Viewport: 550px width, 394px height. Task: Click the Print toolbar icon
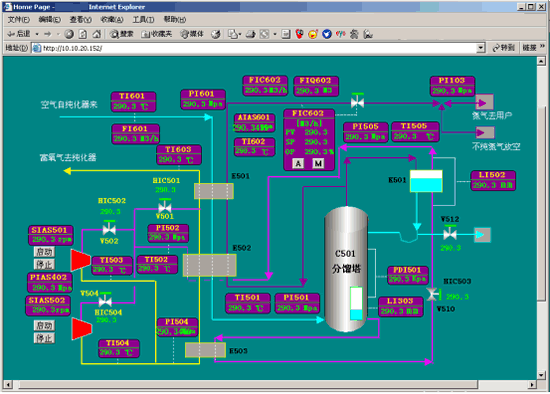(x=250, y=34)
